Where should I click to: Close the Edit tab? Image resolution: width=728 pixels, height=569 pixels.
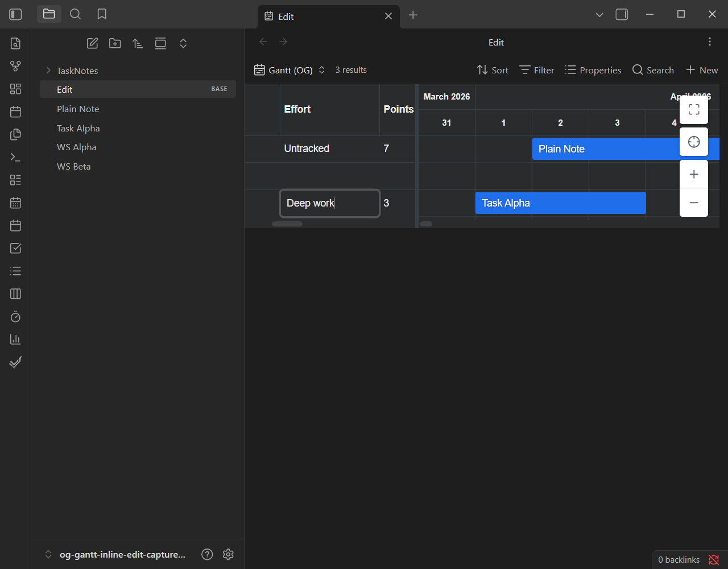point(388,17)
